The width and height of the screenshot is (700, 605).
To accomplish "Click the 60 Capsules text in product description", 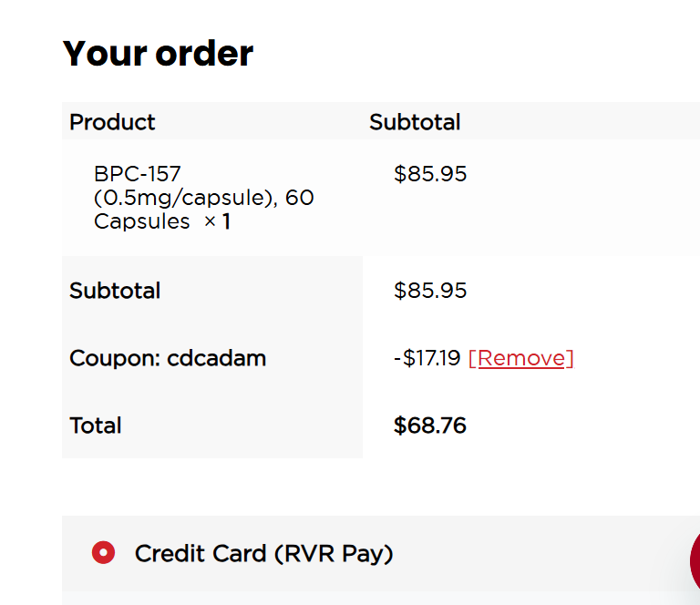I will point(141,221).
